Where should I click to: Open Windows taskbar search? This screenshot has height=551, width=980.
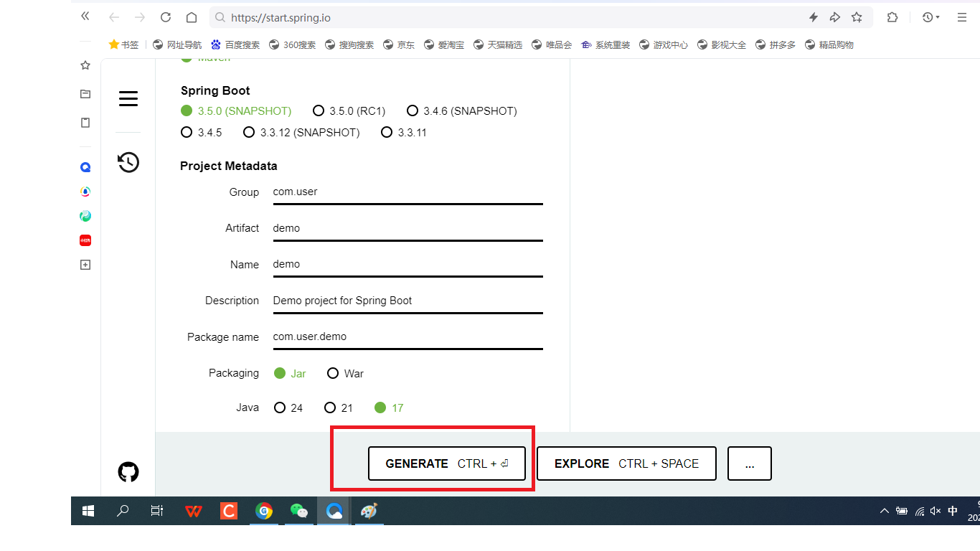[x=123, y=511]
